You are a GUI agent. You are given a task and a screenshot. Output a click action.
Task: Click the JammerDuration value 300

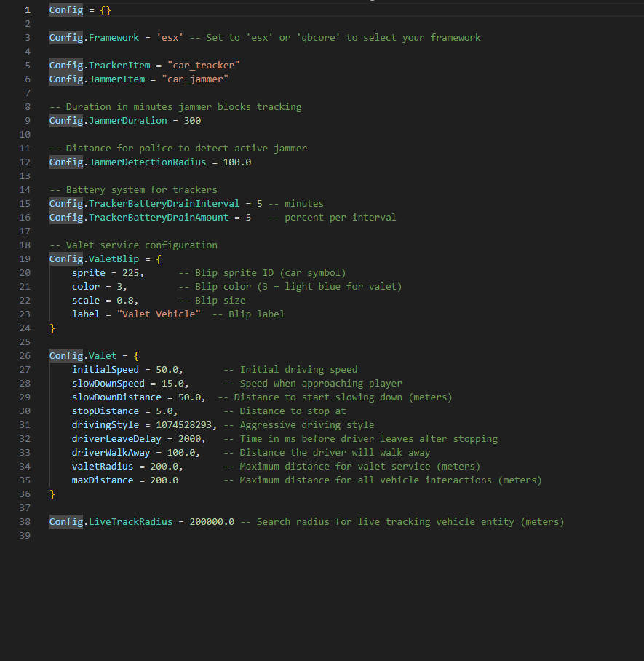tap(192, 121)
